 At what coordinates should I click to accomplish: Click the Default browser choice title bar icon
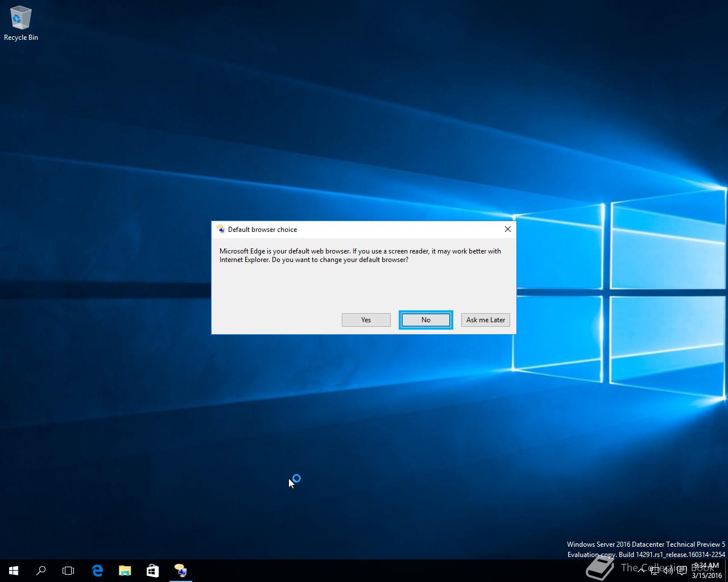pyautogui.click(x=220, y=229)
